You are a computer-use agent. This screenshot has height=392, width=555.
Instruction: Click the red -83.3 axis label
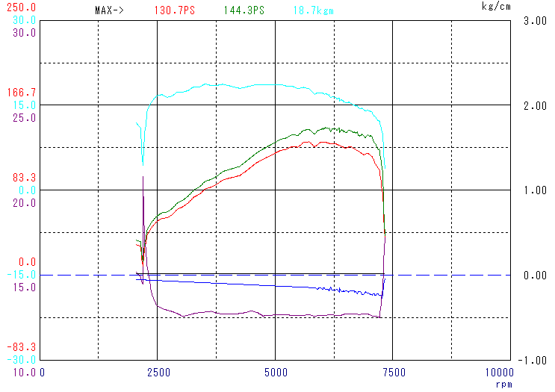click(x=21, y=347)
